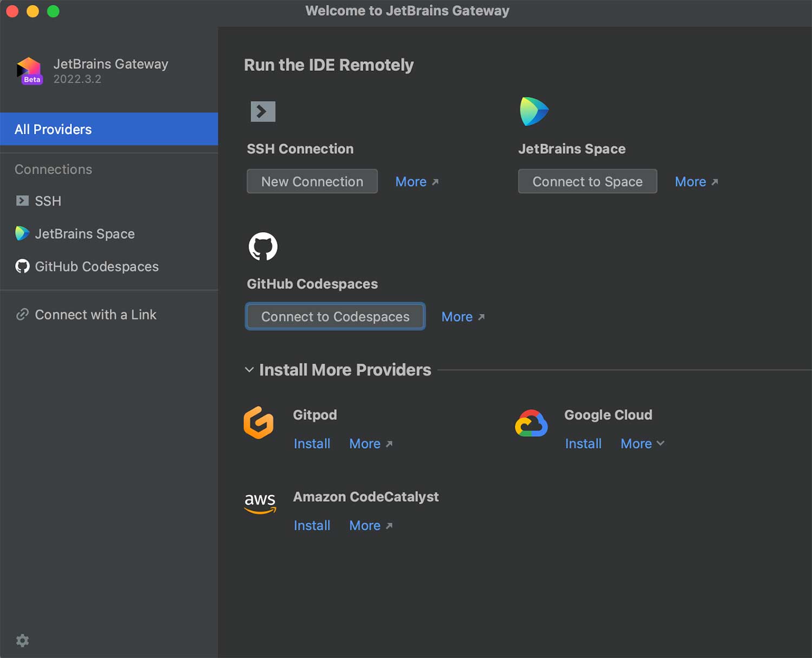This screenshot has height=658, width=812.
Task: Open More link for JetBrains Space
Action: (696, 182)
